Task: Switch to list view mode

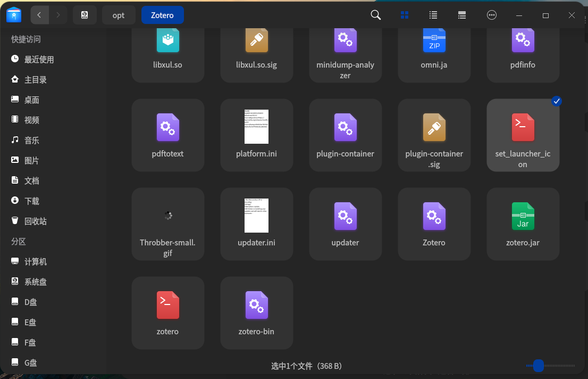Action: [x=433, y=15]
